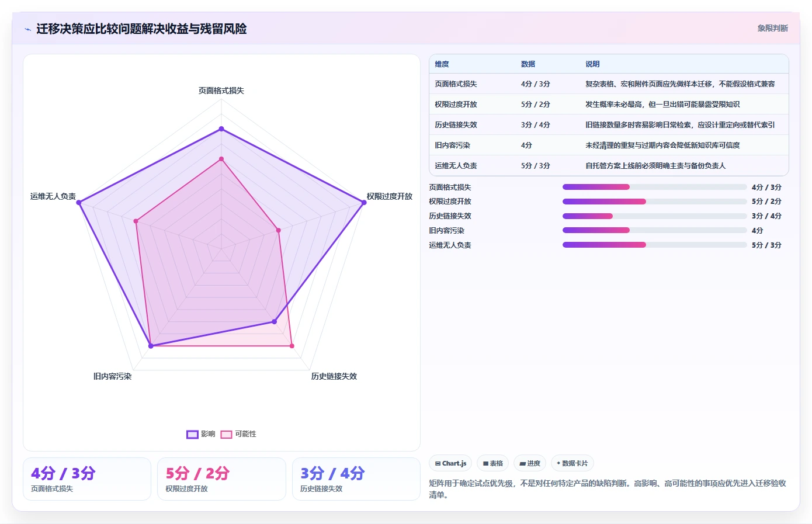
Task: Click the 运维无人负责 radar axis label
Action: (53, 196)
